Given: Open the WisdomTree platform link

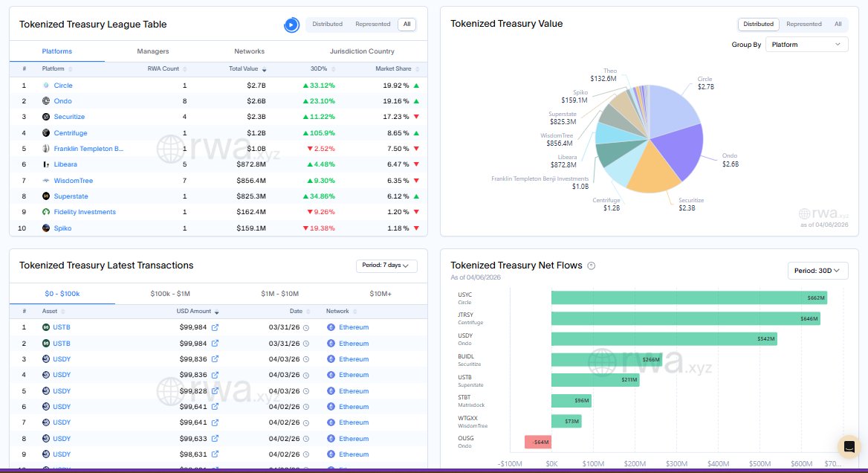Looking at the screenshot, I should tap(73, 181).
